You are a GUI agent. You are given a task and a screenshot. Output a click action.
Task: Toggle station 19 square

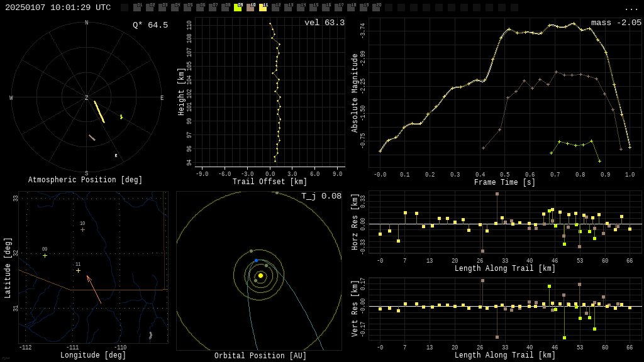click(x=364, y=8)
